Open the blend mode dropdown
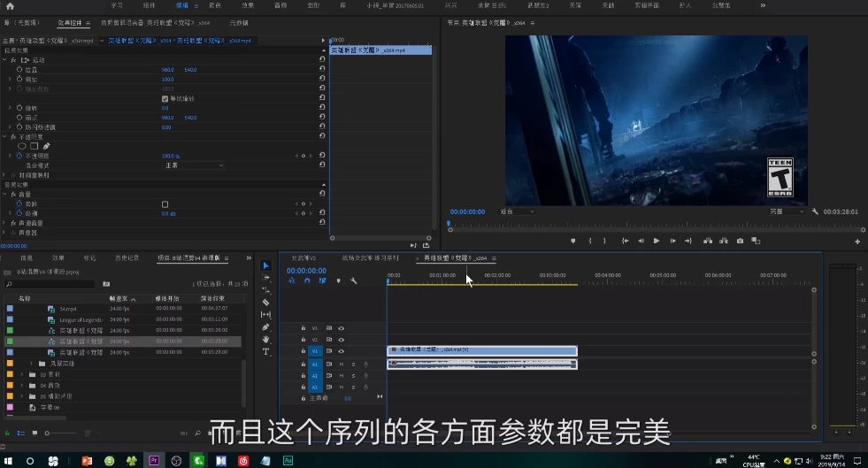 point(193,165)
